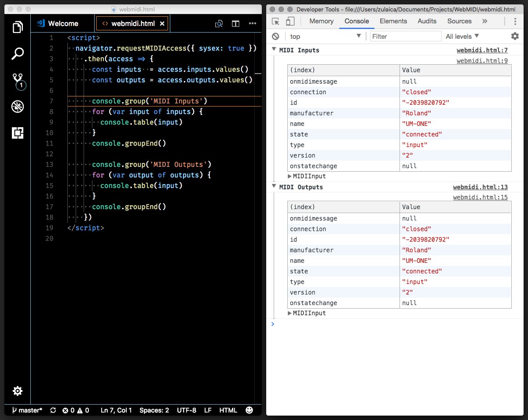Click the LF line ending indicator
Viewport: 528px width, 420px height.
[208, 410]
